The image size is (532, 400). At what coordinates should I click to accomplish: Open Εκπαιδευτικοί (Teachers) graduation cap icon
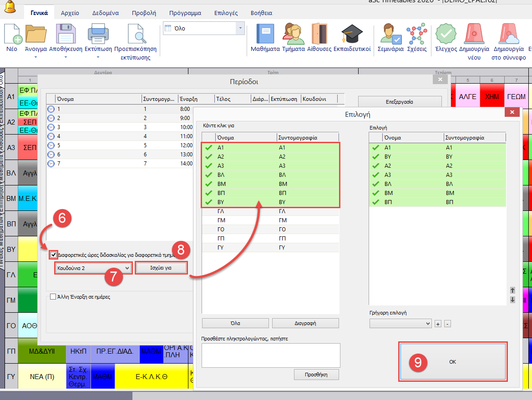pyautogui.click(x=352, y=35)
